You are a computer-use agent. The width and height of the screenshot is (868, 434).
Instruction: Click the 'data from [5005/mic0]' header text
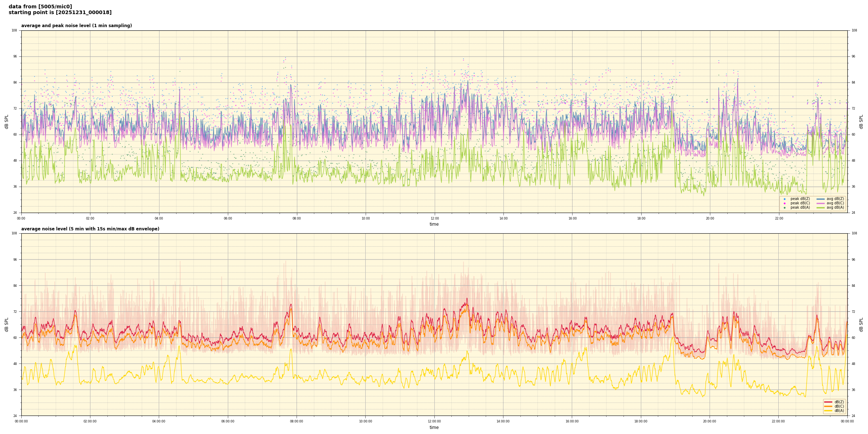pos(40,7)
